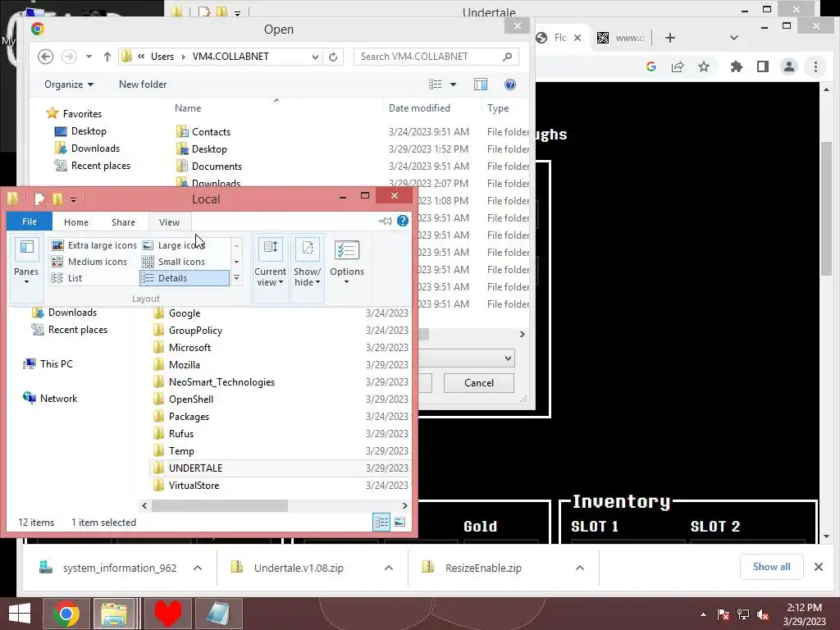Close the Chrome downloads bar
Screen dimensions: 840x630
[x=818, y=567]
